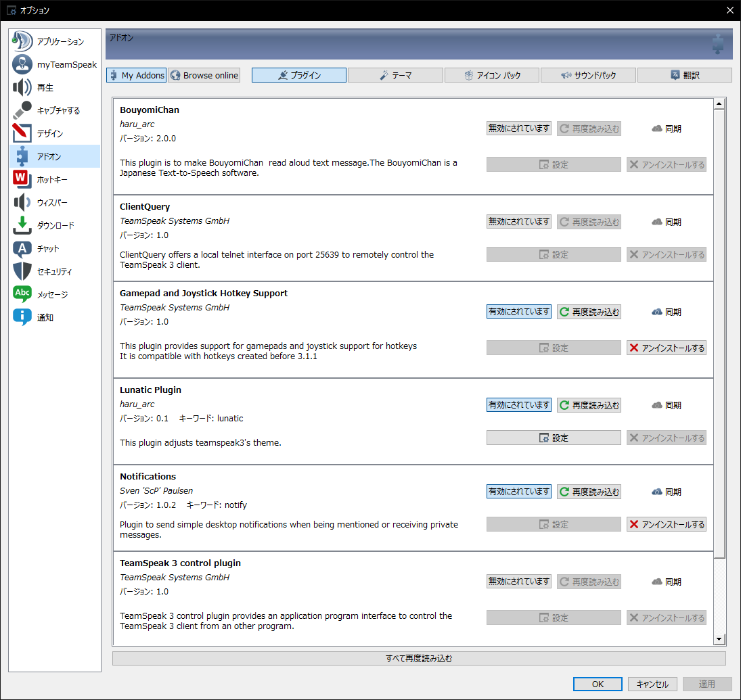Open the 翻訳 tab
Screen dimensions: 741x700
[x=685, y=75]
